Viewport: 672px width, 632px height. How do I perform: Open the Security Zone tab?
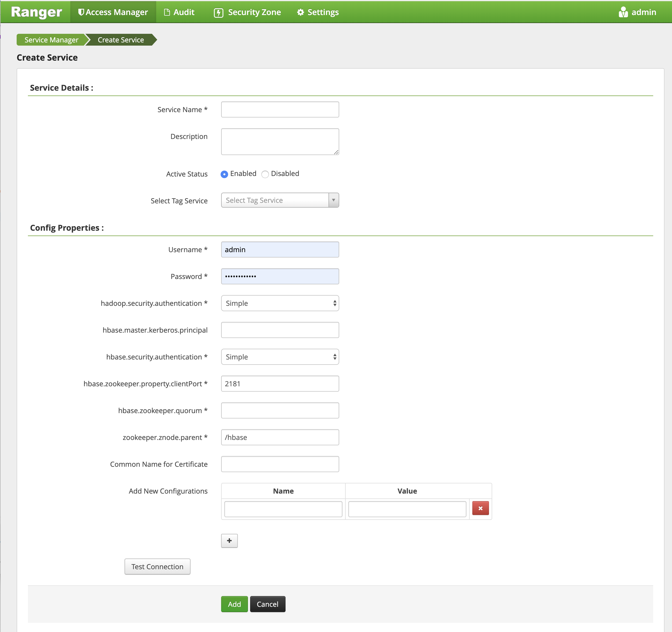pyautogui.click(x=247, y=12)
